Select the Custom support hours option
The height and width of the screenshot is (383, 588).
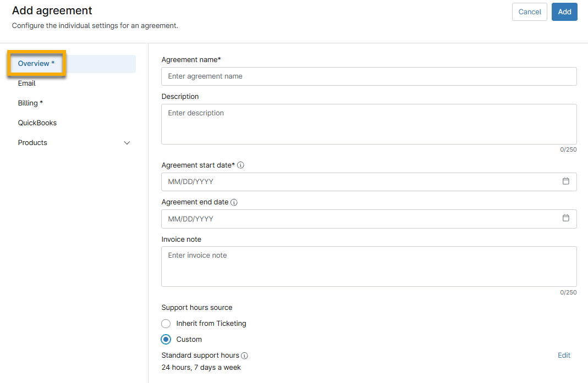click(166, 340)
